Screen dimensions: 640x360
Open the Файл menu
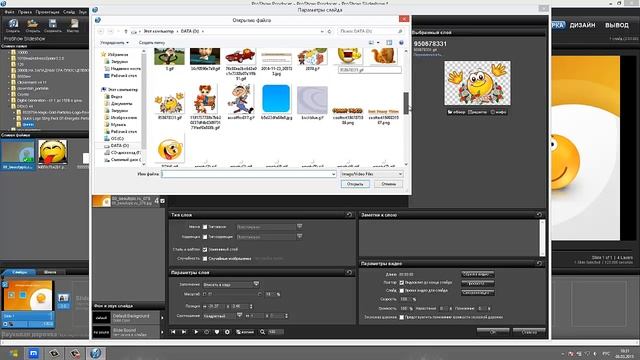(x=9, y=12)
